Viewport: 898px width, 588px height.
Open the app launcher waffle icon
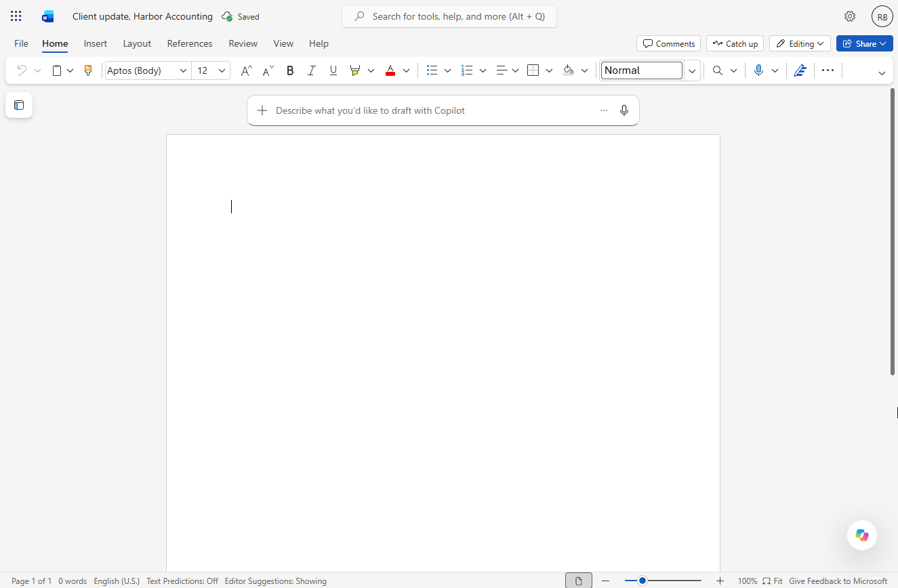click(16, 16)
